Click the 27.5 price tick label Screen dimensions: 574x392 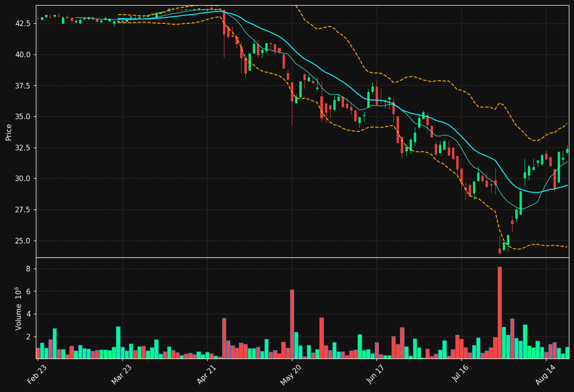pyautogui.click(x=23, y=210)
